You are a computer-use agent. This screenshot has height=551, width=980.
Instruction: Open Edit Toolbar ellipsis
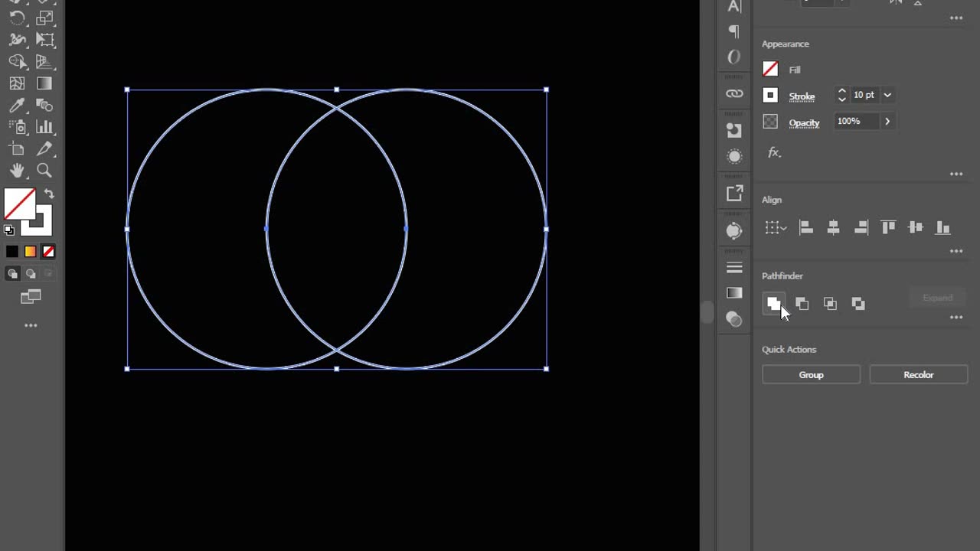point(31,326)
